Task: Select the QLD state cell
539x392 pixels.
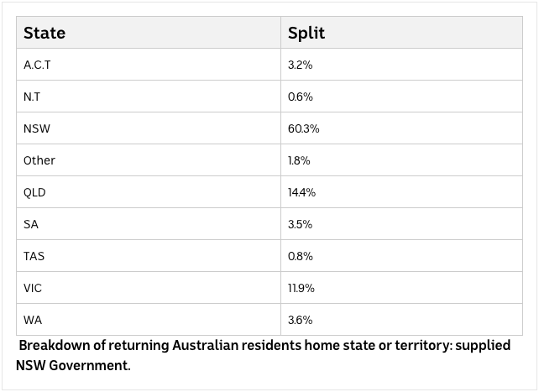Action: coord(35,192)
